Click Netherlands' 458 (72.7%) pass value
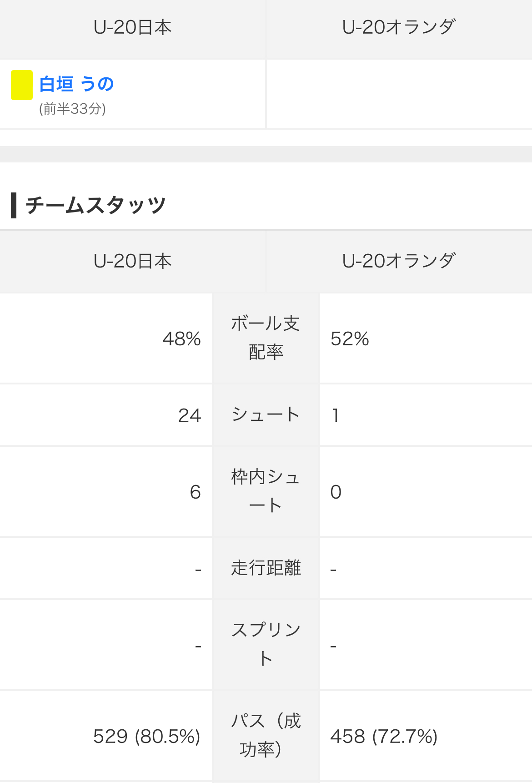Viewport: 532px width, 783px height. point(384,736)
